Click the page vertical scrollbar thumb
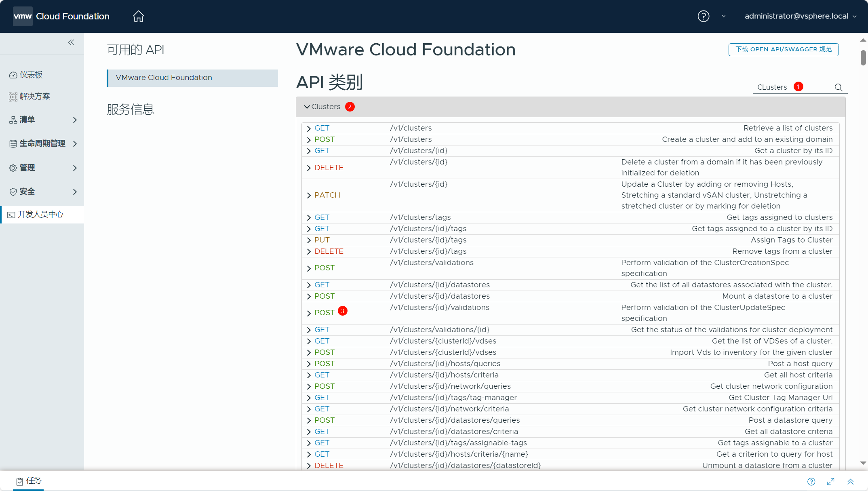The width and height of the screenshot is (868, 491). pyautogui.click(x=863, y=57)
